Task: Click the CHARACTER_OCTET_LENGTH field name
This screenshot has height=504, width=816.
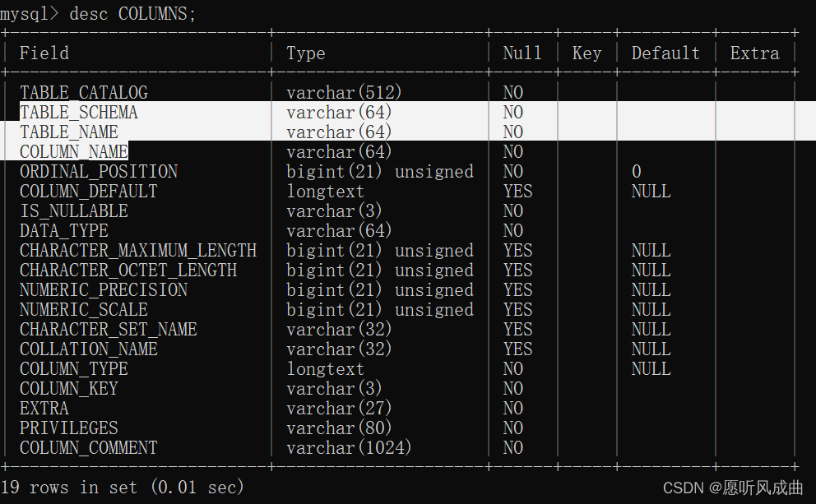Action: [x=128, y=270]
